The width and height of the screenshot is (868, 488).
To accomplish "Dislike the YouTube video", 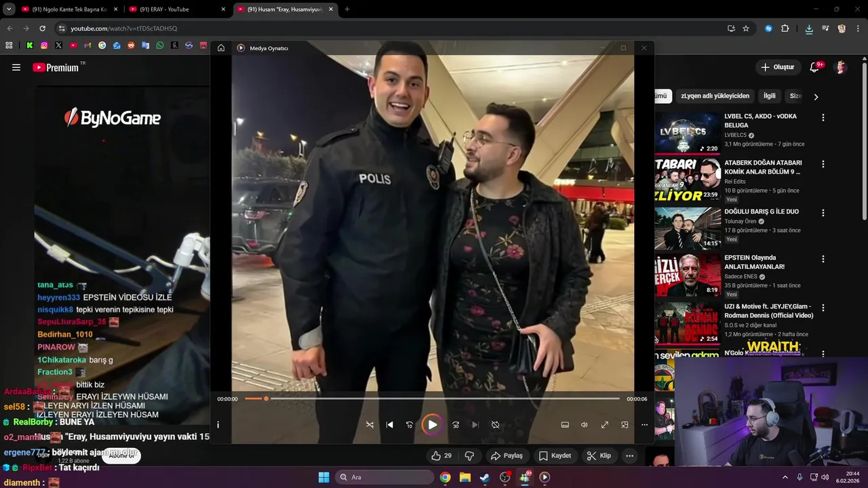I will pos(469,455).
